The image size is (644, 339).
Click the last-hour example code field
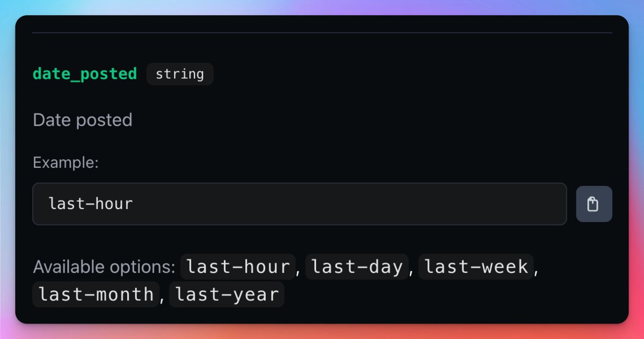pos(299,204)
